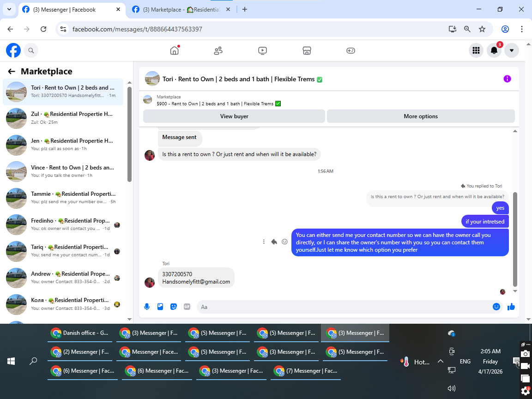This screenshot has width=532, height=399.
Task: Click the site information icon in address bar
Action: (x=63, y=29)
